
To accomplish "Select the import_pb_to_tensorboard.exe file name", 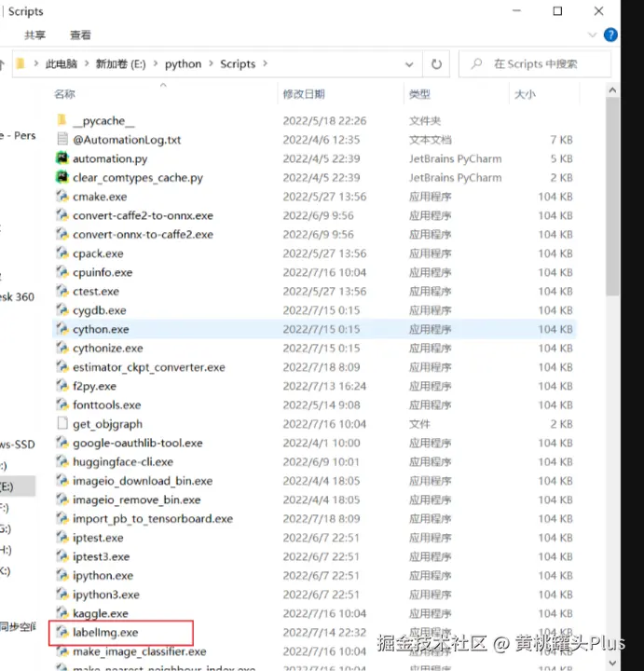I will pyautogui.click(x=153, y=518).
